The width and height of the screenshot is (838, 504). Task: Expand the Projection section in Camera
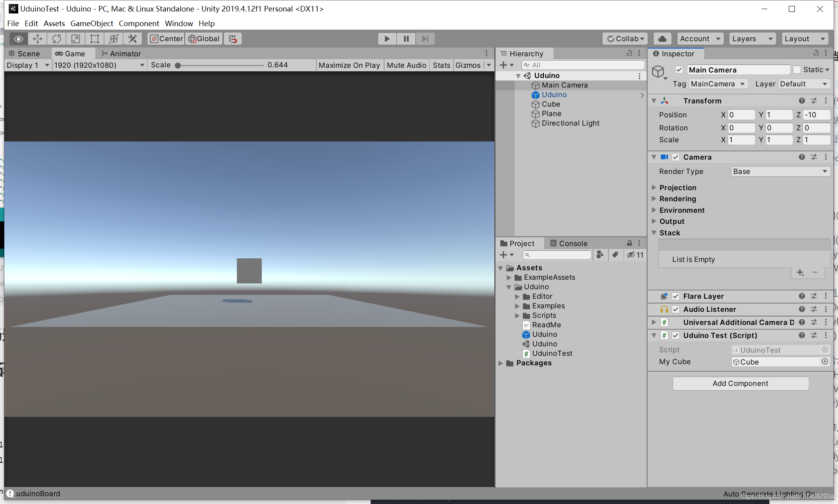point(654,187)
